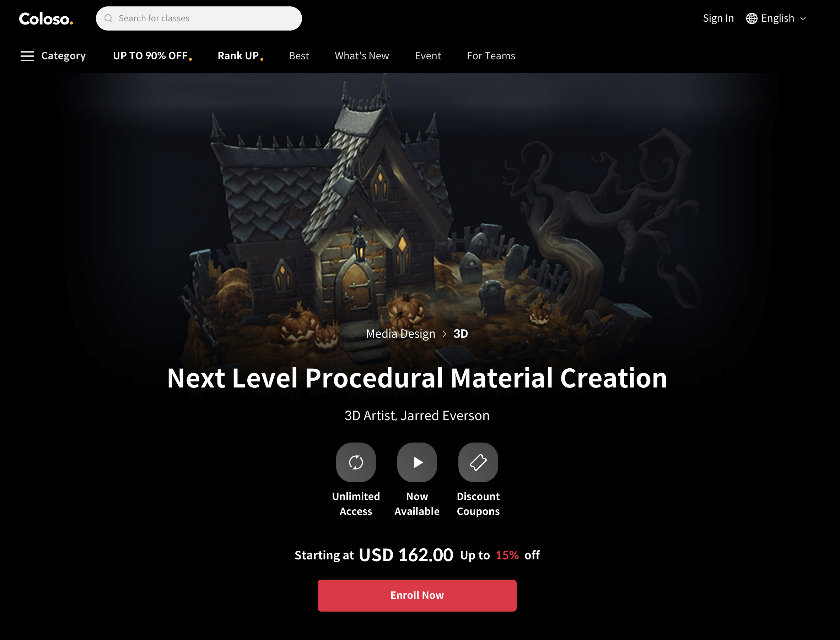Follow the 3D breadcrumb link
Screen dimensions: 840x640
click(461, 334)
